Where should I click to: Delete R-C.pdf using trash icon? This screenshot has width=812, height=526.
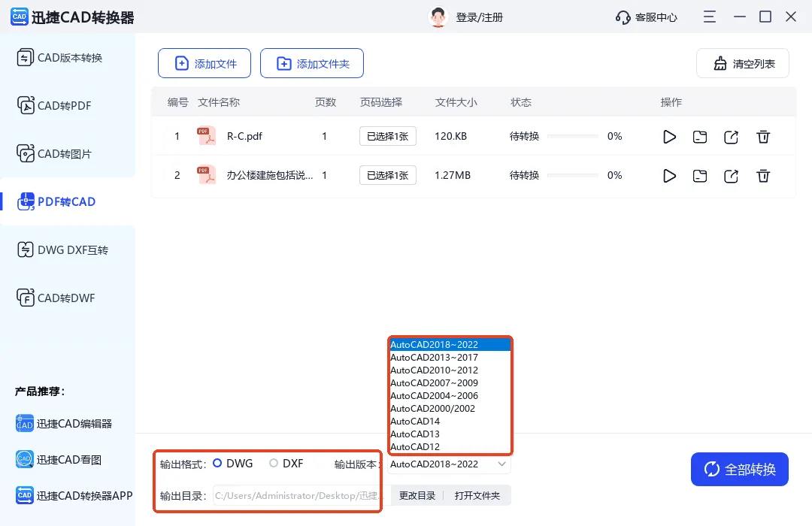coord(763,137)
